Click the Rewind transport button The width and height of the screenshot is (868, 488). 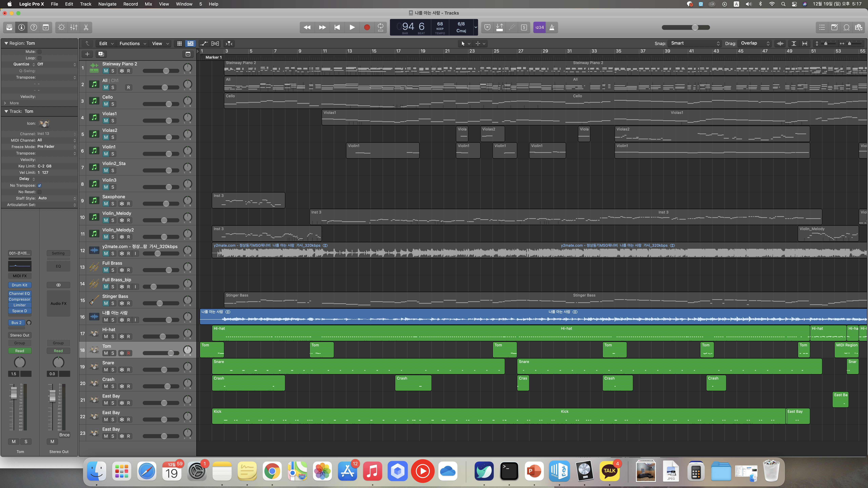[307, 27]
